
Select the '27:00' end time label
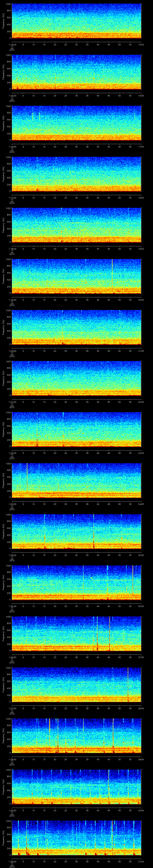click(x=141, y=657)
